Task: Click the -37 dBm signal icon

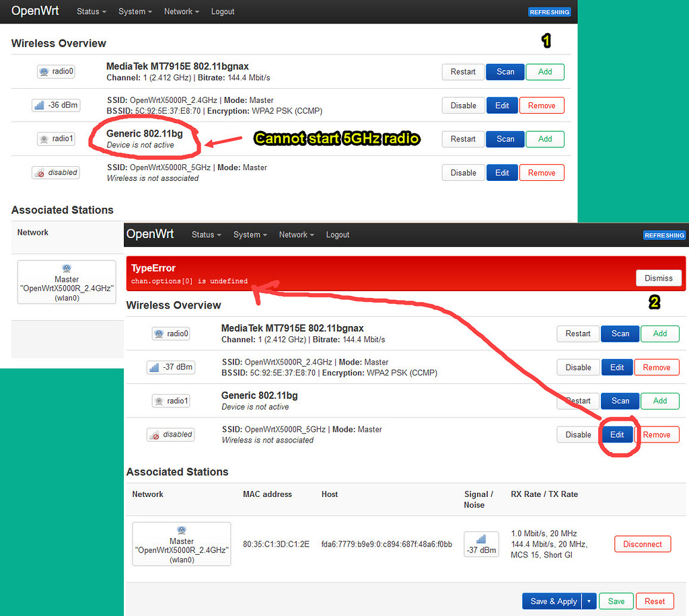Action: point(170,367)
